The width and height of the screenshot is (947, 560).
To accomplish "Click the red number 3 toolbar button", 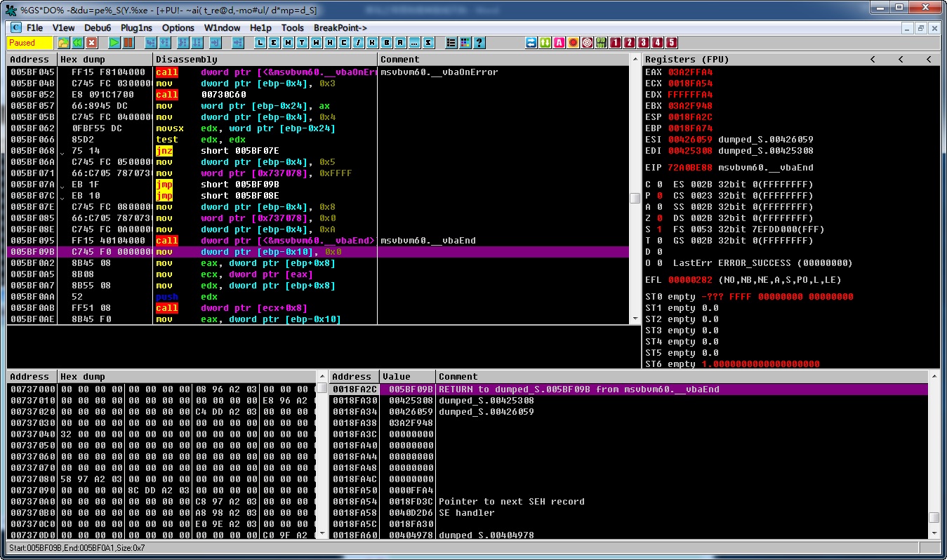I will tap(644, 43).
